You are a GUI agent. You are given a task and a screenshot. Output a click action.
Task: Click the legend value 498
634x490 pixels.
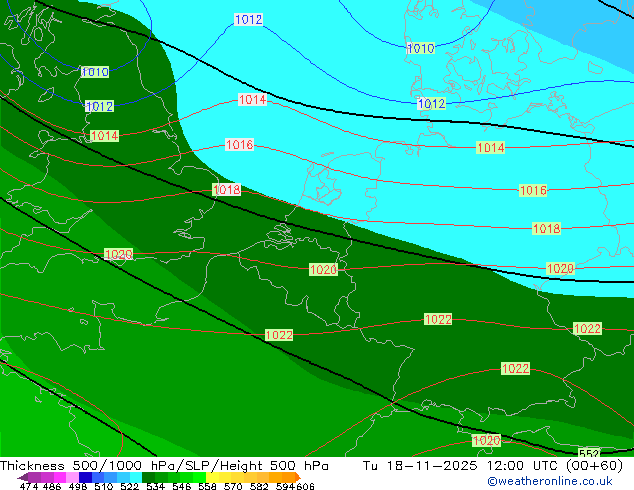point(78,486)
